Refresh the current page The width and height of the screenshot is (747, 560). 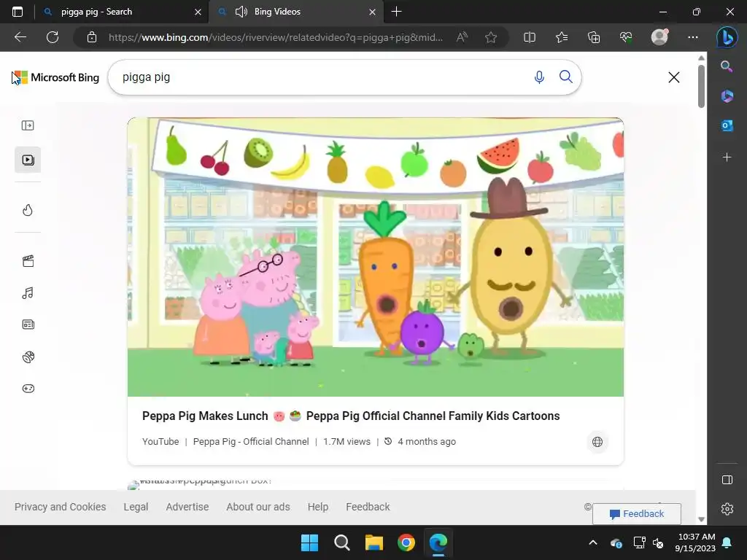click(x=53, y=37)
